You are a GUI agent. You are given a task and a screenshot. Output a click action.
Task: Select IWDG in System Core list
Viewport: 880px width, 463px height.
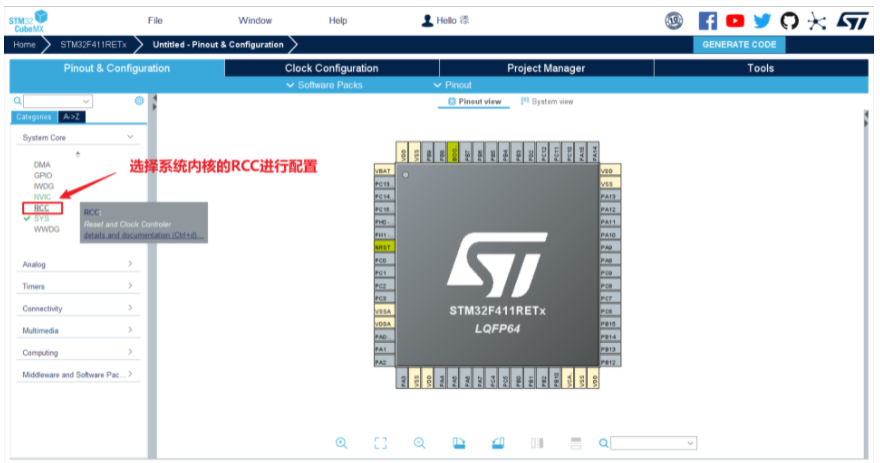[x=44, y=186]
